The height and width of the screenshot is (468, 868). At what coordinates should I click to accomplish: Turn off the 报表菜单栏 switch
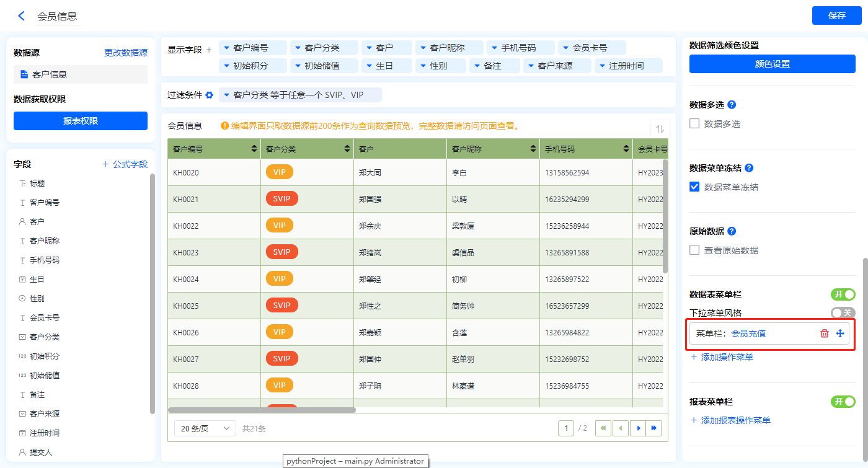(x=843, y=402)
